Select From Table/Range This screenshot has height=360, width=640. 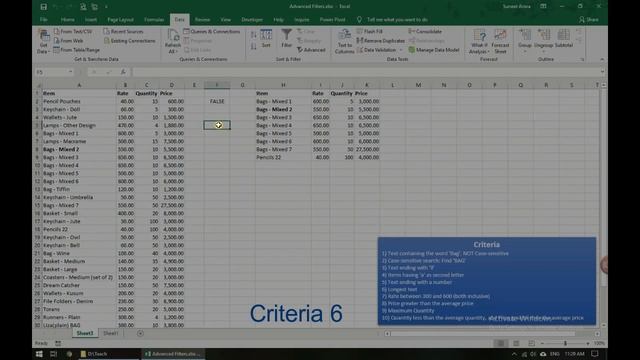coord(77,50)
